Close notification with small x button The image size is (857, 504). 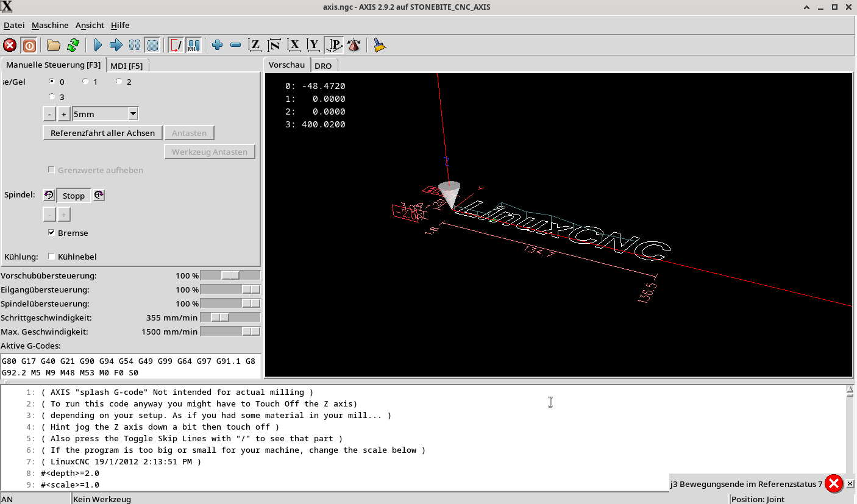[x=850, y=484]
